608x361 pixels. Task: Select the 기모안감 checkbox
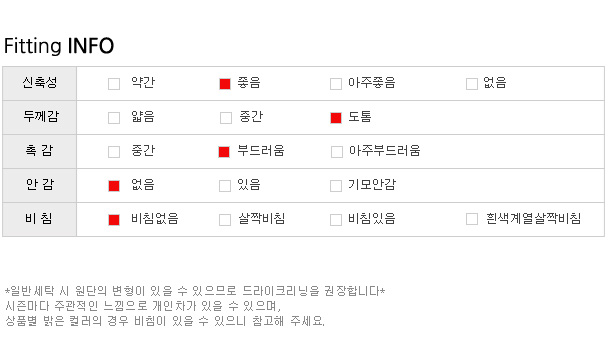tap(336, 186)
